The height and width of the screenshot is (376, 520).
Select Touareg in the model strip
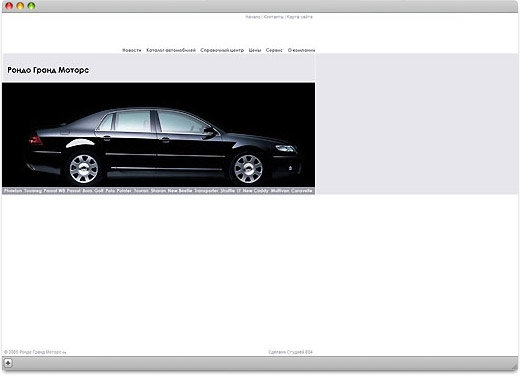click(x=33, y=191)
